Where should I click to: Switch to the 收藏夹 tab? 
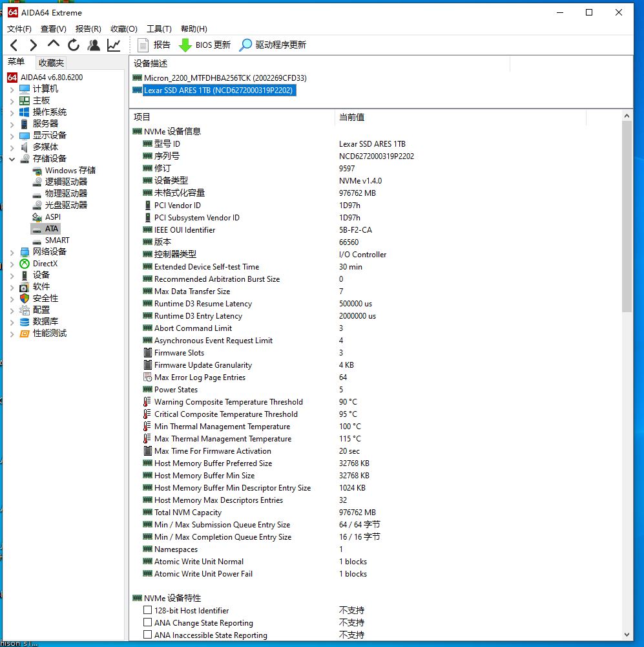point(51,63)
